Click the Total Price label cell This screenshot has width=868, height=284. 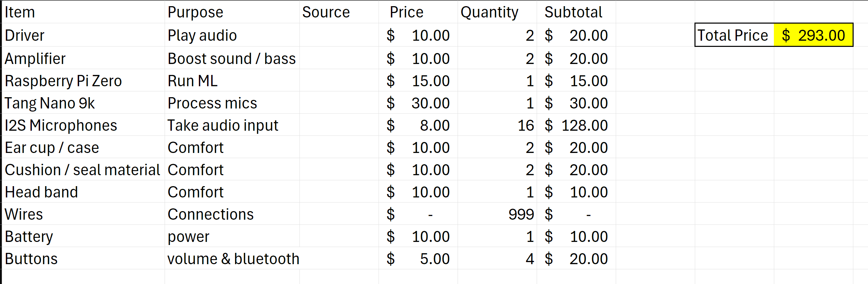734,35
